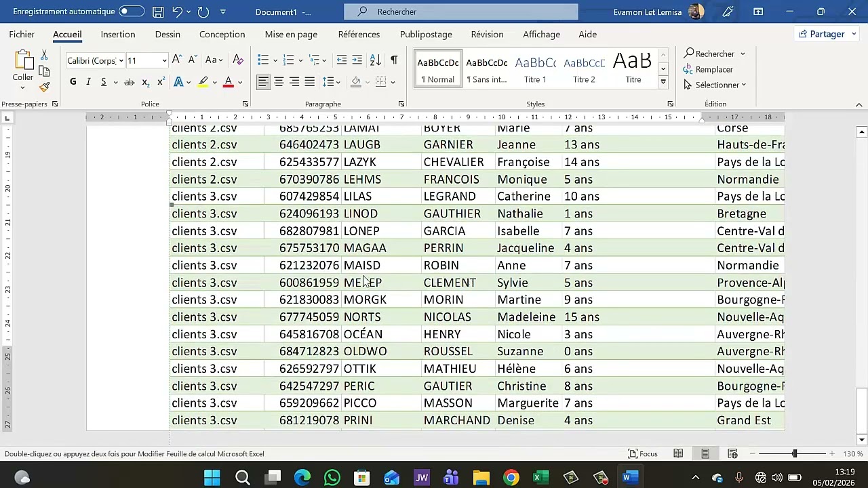
Task: Decrease font size with the smaller A icon
Action: coord(193,60)
